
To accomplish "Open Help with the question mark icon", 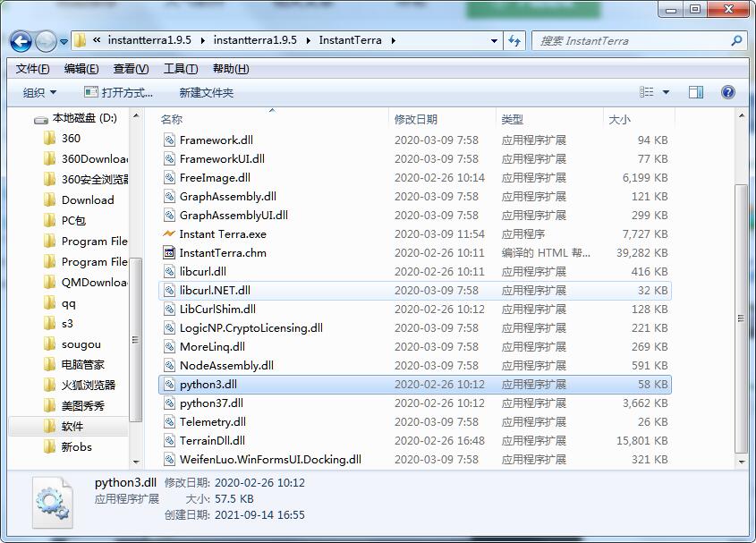I will click(728, 92).
